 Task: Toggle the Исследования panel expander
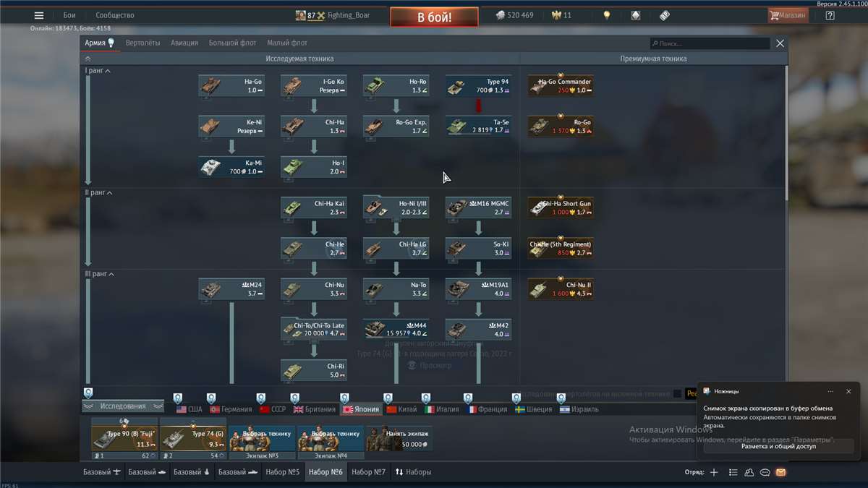pos(123,406)
